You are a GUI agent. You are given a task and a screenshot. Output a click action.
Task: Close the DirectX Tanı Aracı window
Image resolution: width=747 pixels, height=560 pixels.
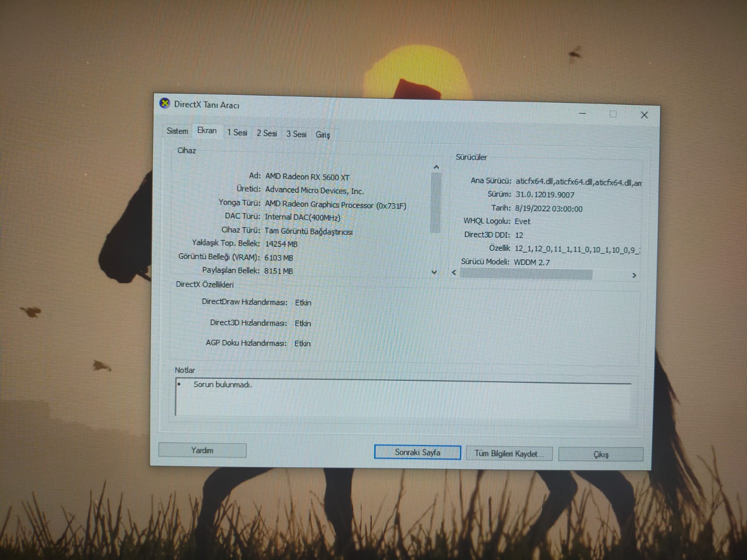click(x=644, y=115)
